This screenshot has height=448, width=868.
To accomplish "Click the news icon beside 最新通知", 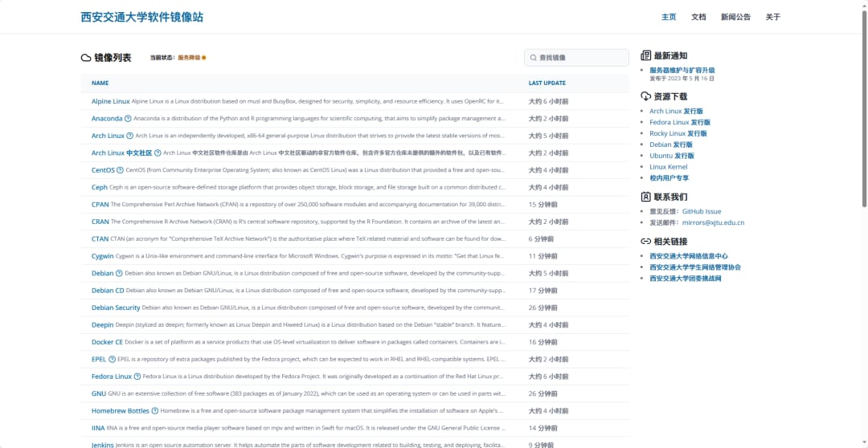I will 645,55.
